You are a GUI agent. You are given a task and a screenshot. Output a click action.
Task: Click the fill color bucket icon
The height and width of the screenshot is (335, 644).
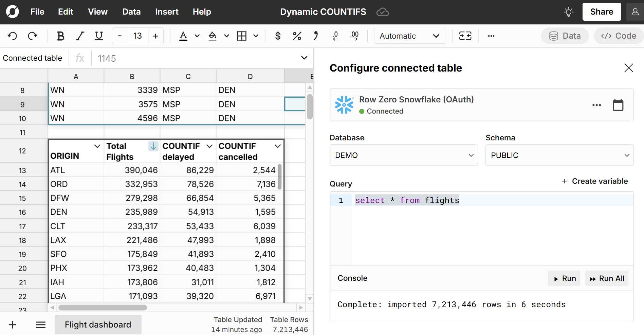213,36
